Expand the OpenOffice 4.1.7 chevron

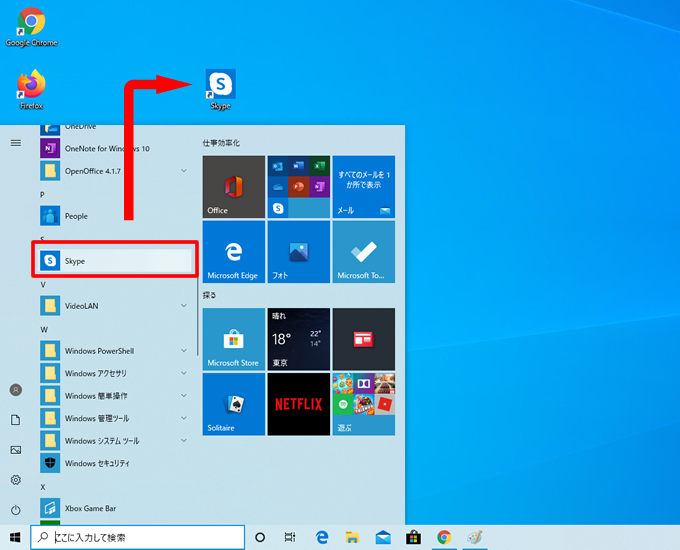pyautogui.click(x=184, y=171)
